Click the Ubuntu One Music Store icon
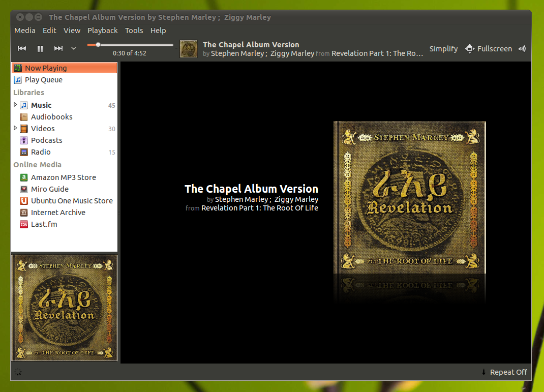This screenshot has height=392, width=544. 24,201
